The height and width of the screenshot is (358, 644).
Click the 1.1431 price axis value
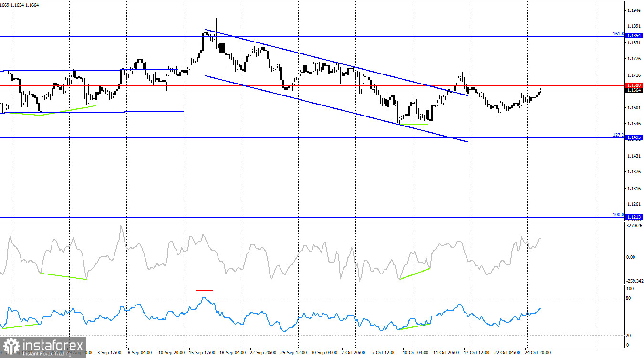point(634,156)
